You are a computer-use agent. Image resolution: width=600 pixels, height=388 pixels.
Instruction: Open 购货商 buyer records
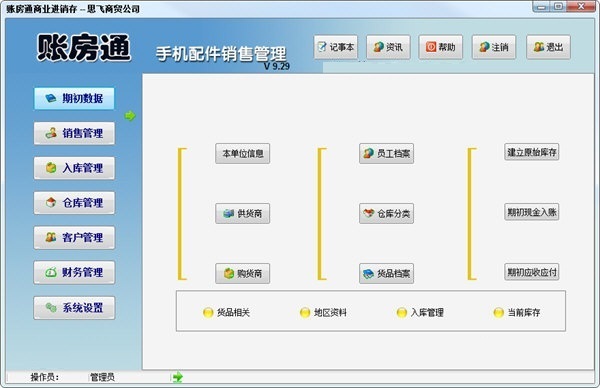(243, 274)
